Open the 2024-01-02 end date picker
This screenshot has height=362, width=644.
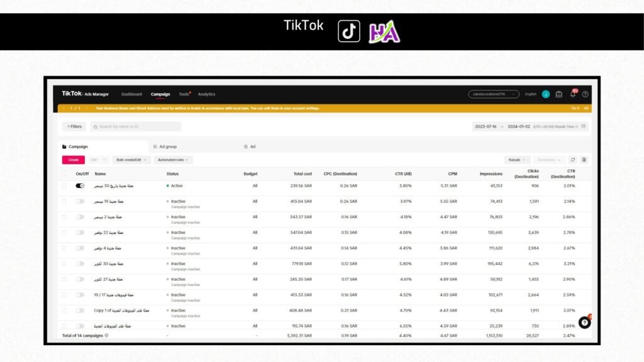(519, 126)
